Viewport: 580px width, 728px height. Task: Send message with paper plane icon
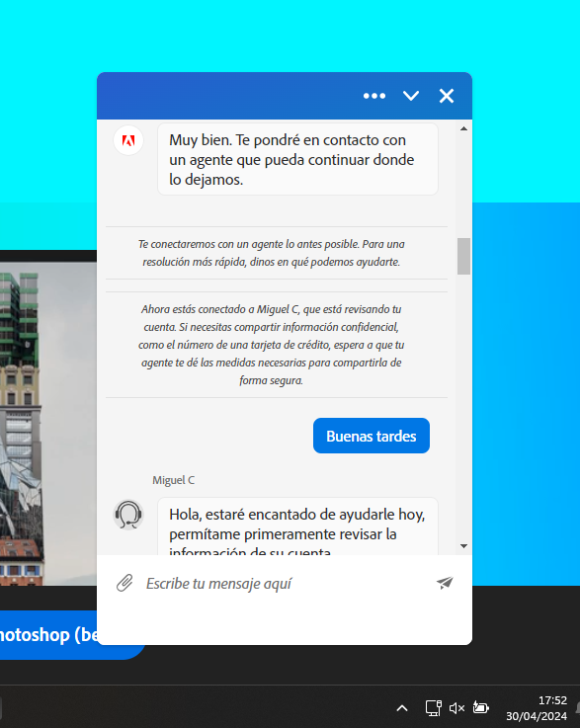(445, 583)
